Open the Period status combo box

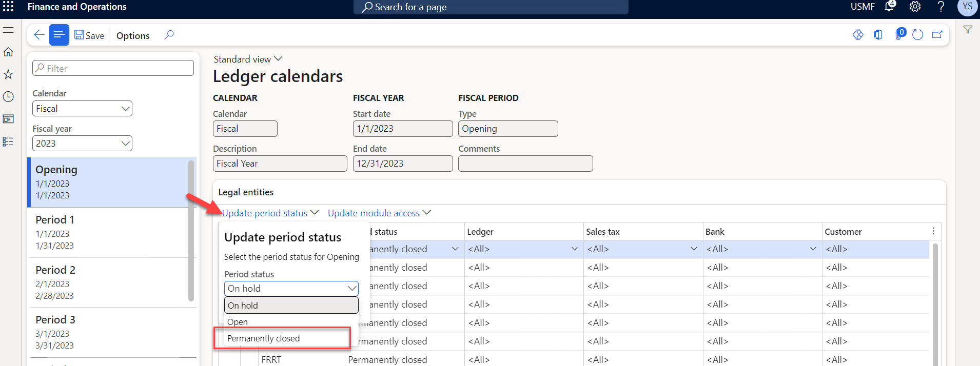[x=291, y=289]
